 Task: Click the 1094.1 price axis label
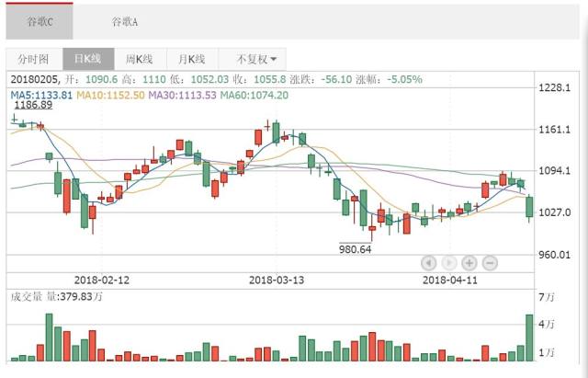coord(555,171)
